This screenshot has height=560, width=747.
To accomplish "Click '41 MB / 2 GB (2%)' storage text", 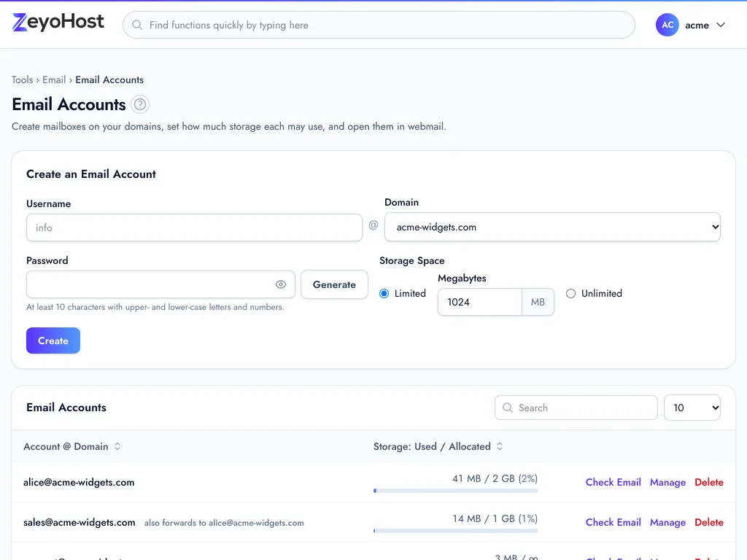I will [495, 478].
